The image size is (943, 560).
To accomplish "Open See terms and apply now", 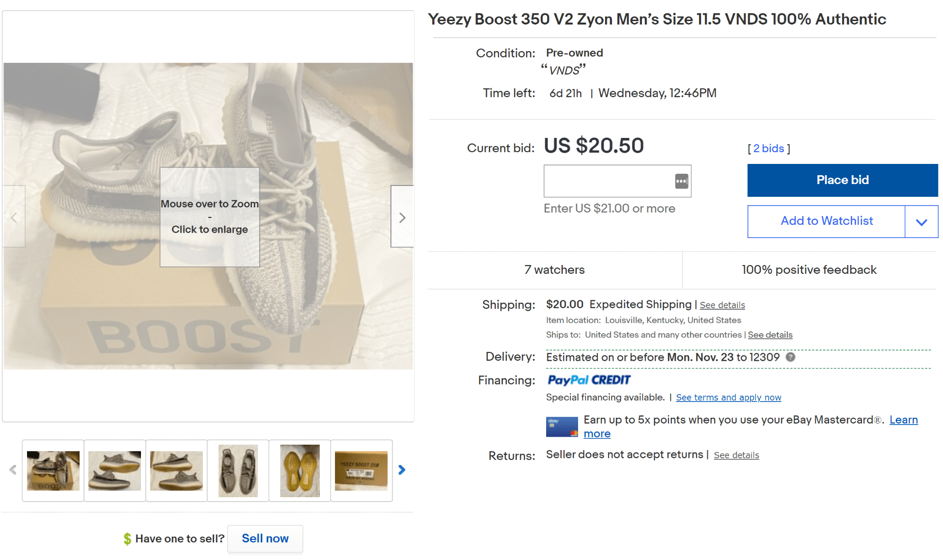I will point(728,397).
